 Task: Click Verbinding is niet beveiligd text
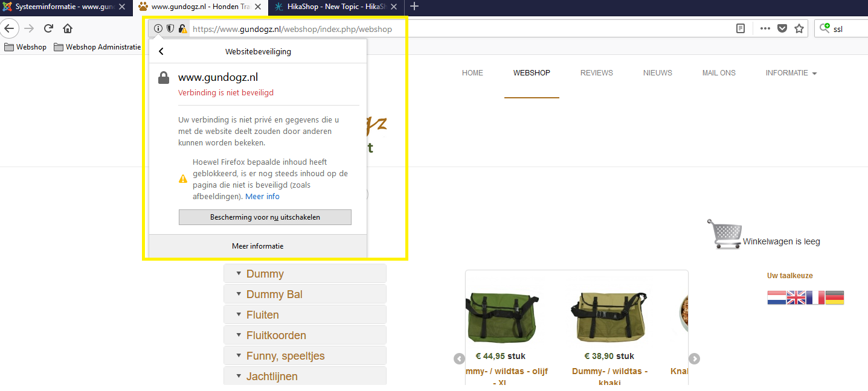(x=226, y=93)
